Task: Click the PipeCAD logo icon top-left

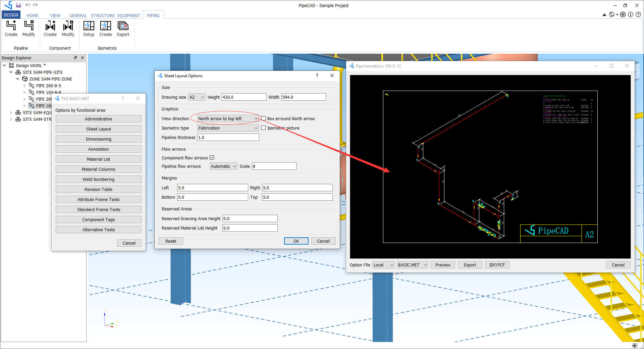Action: click(x=8, y=5)
